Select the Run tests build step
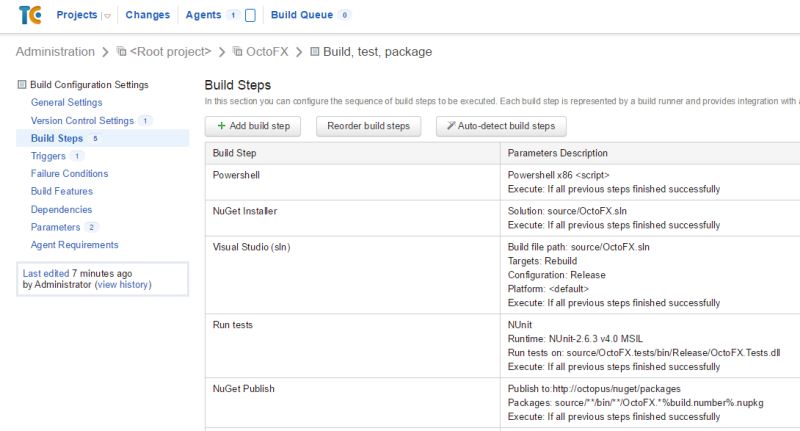Screen dimensions: 800x431 point(233,325)
